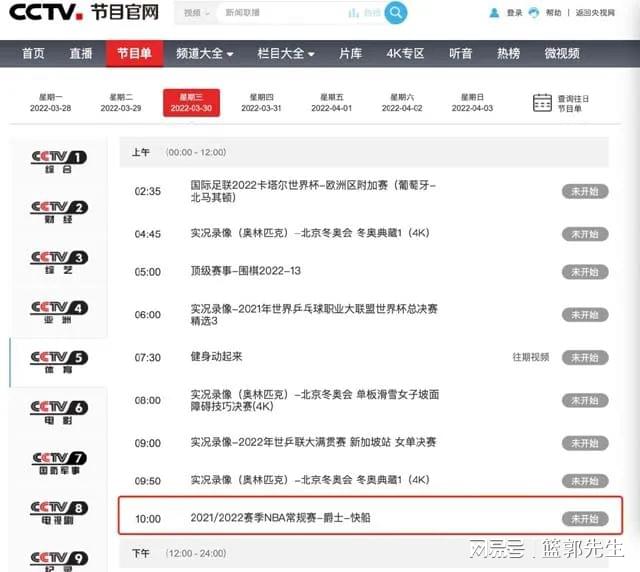Click 未开始 button for 04:45 program
The image size is (640, 572).
[x=585, y=234]
